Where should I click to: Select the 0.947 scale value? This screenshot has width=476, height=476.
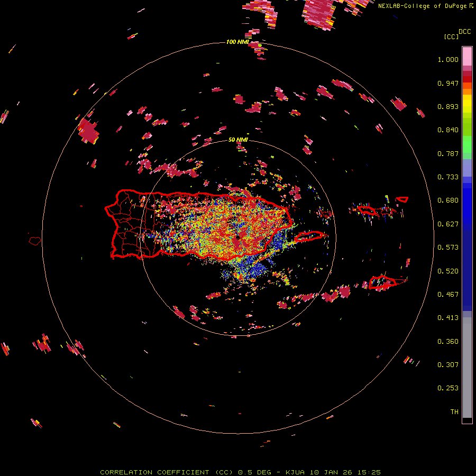point(448,83)
